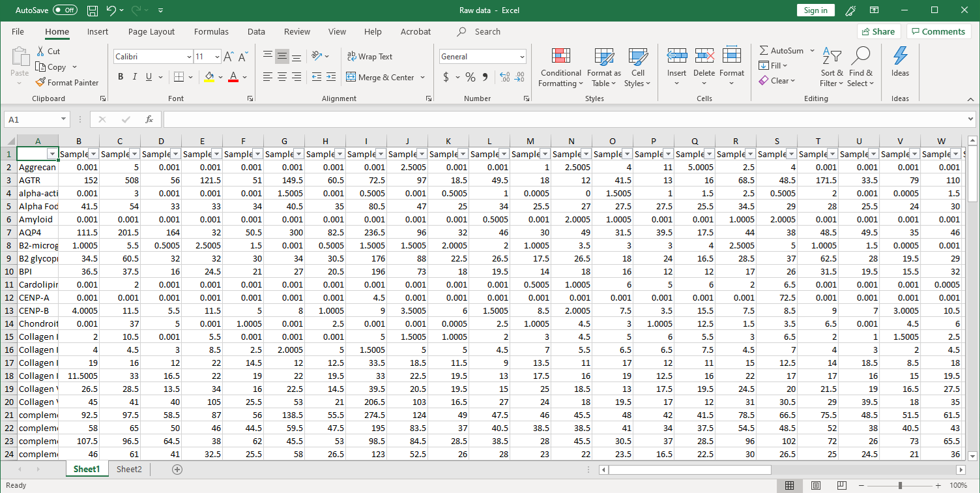Toggle AutoSave switch
This screenshot has width=980, height=493.
point(65,10)
